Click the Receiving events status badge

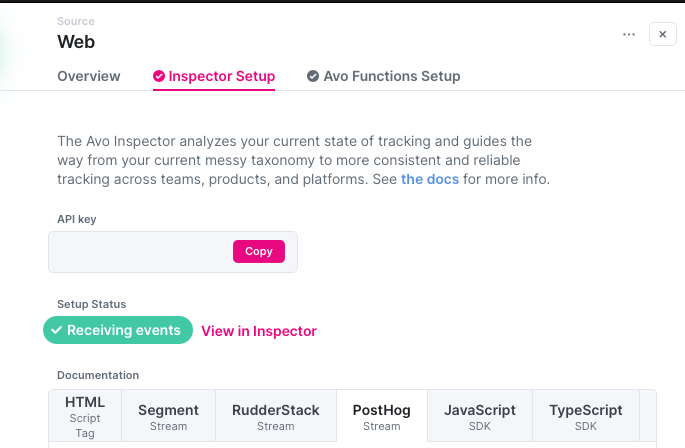point(118,330)
